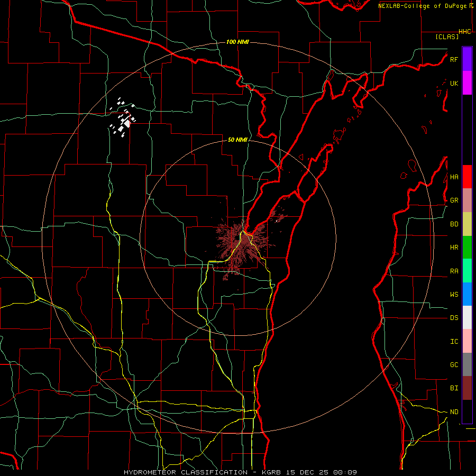Click the HHC product label

tap(465, 32)
